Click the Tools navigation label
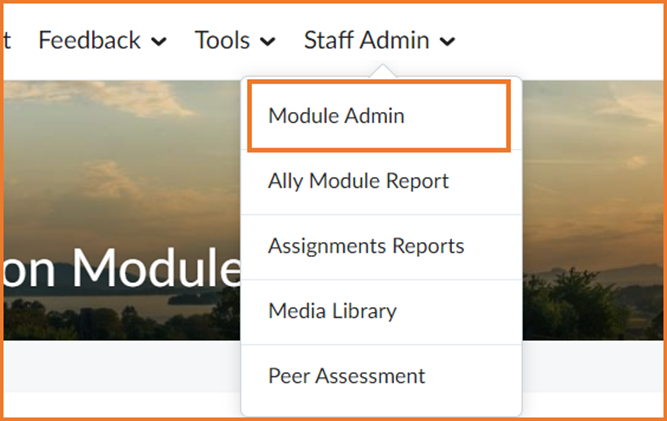The width and height of the screenshot is (667, 421). pyautogui.click(x=222, y=40)
